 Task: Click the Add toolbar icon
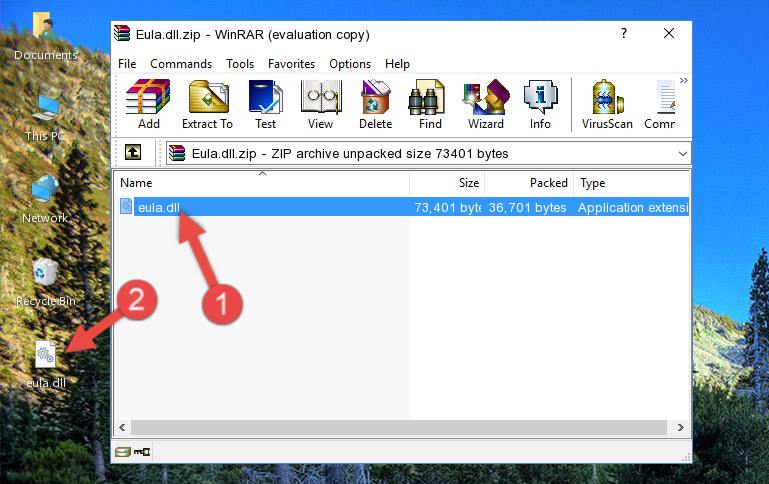tap(148, 104)
